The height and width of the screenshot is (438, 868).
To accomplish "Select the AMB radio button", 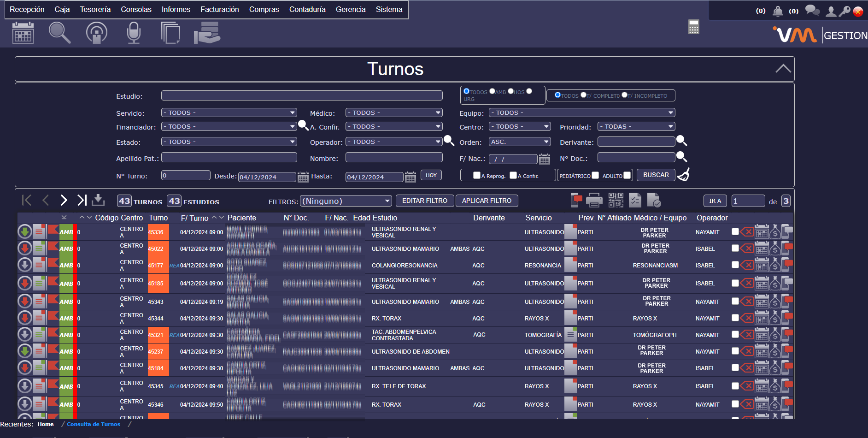I will [492, 91].
